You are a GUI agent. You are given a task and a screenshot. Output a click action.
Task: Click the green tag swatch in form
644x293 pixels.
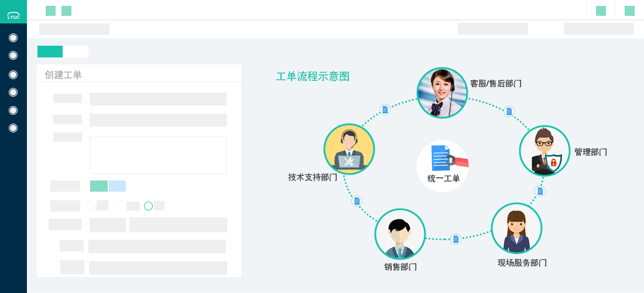pos(99,186)
